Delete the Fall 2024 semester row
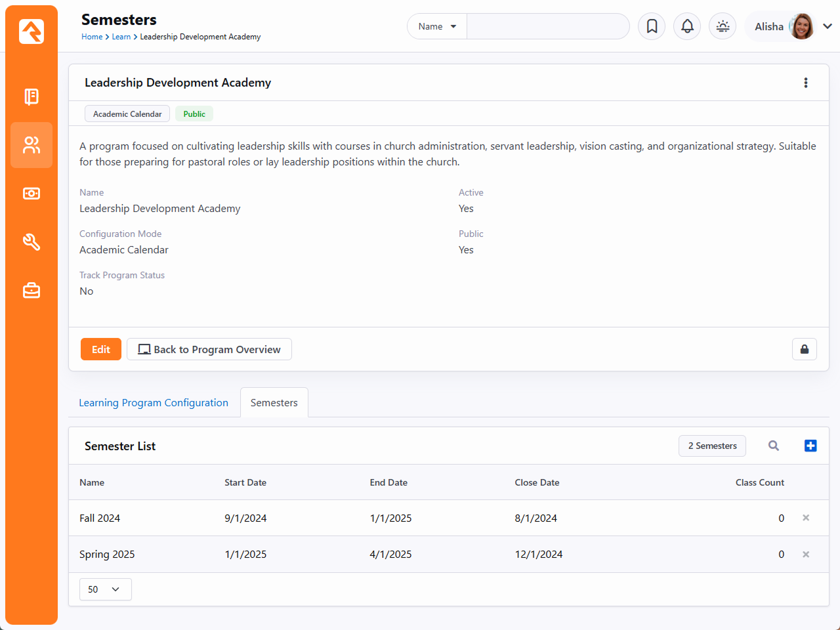 pos(806,518)
